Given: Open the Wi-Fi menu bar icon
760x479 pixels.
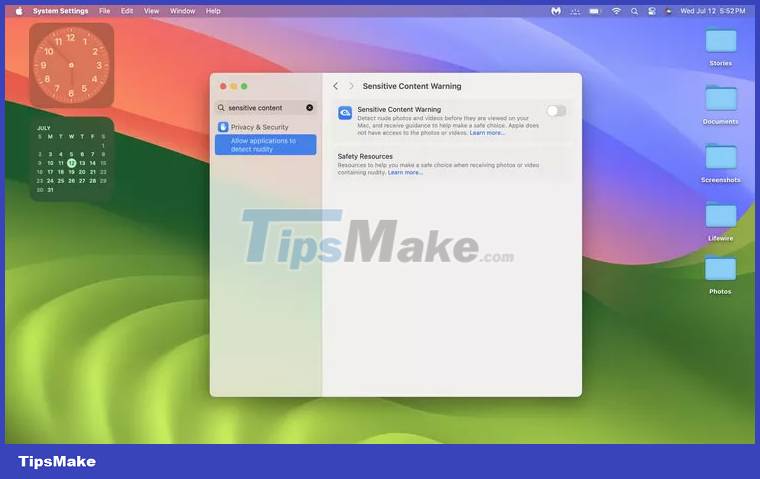Looking at the screenshot, I should click(616, 11).
